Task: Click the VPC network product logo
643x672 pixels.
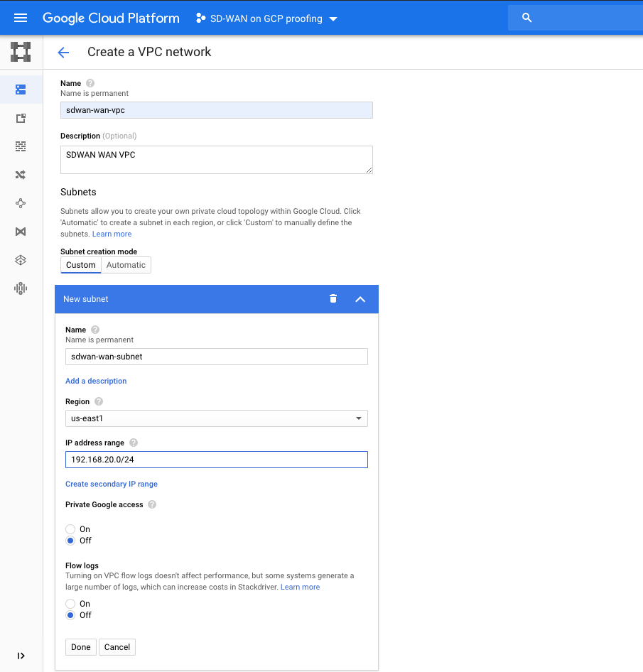Action: tap(21, 52)
